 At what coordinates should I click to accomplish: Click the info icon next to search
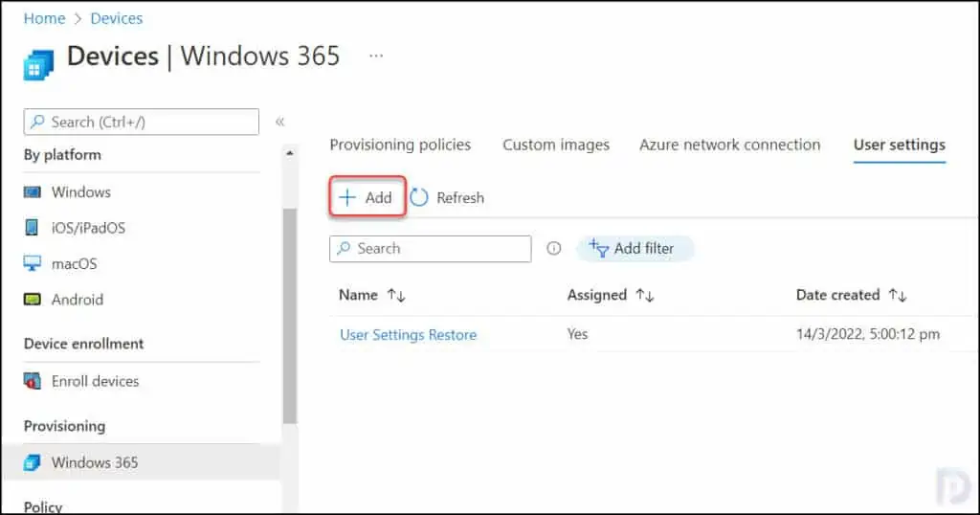[x=554, y=248]
